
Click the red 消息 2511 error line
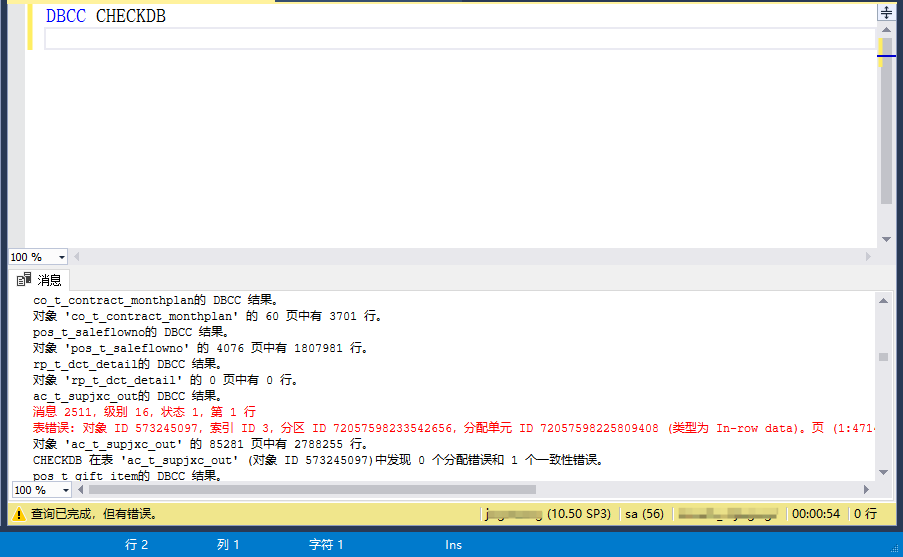point(145,412)
